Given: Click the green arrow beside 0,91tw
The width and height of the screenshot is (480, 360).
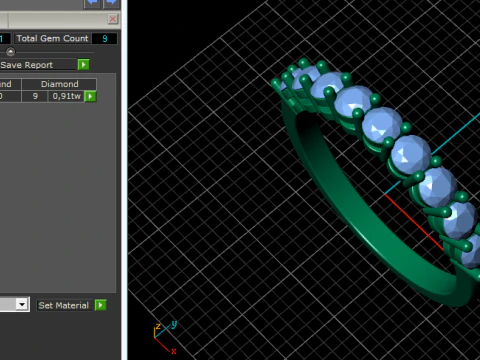Looking at the screenshot, I should tap(90, 96).
